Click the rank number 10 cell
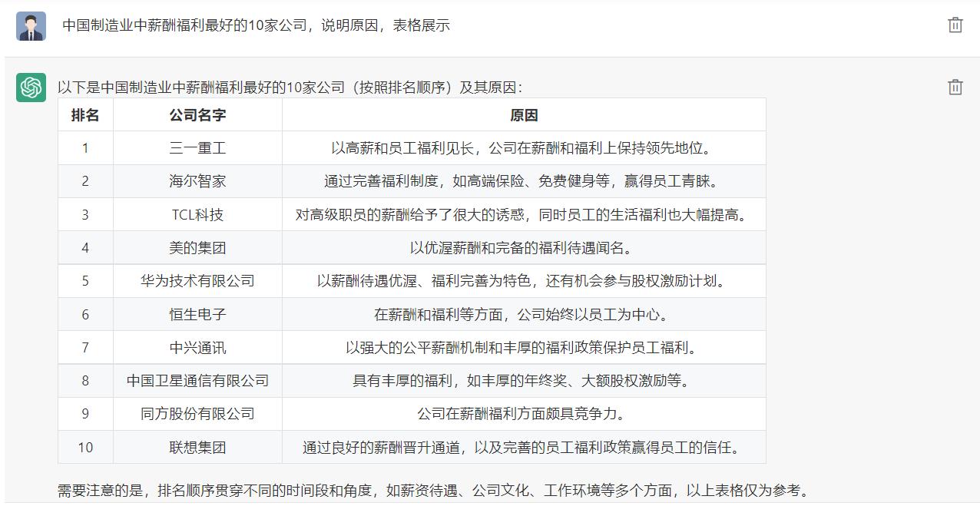This screenshot has width=980, height=506. [x=85, y=447]
